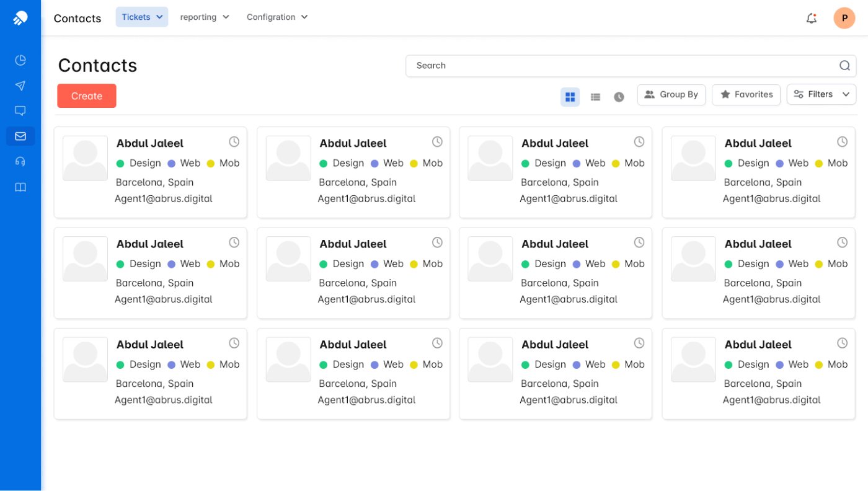This screenshot has width=868, height=491.
Task: Click the app logo in the sidebar
Action: [20, 18]
